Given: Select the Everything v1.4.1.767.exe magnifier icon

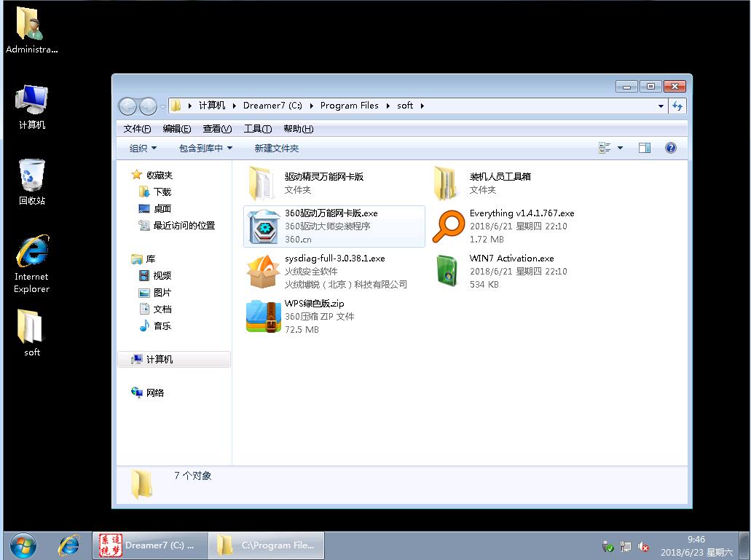Looking at the screenshot, I should 448,227.
